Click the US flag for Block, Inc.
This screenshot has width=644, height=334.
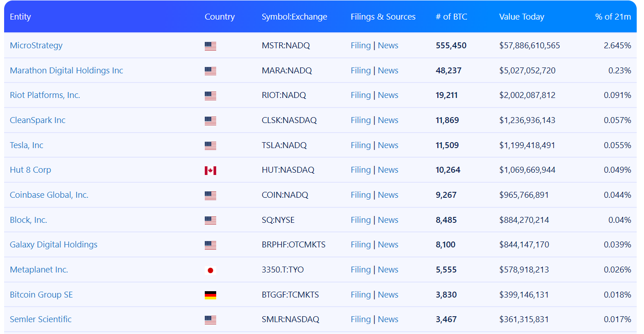[210, 221]
